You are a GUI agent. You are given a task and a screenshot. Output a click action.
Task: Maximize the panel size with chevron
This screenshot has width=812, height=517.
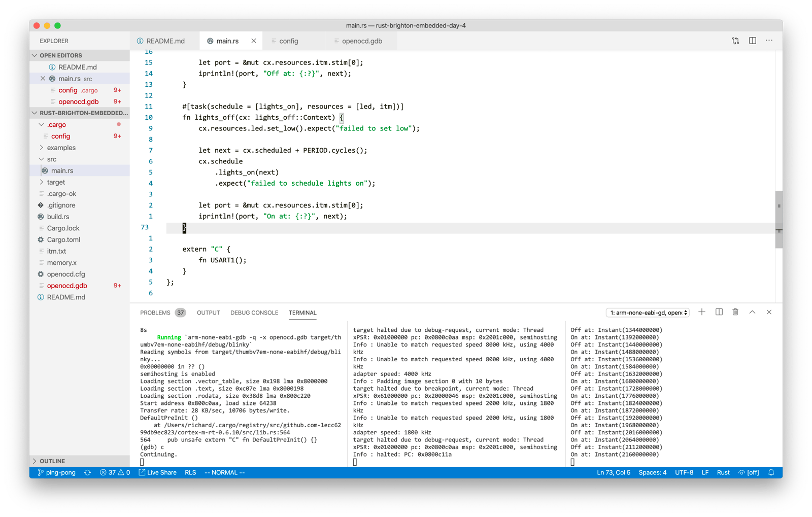[x=752, y=313]
